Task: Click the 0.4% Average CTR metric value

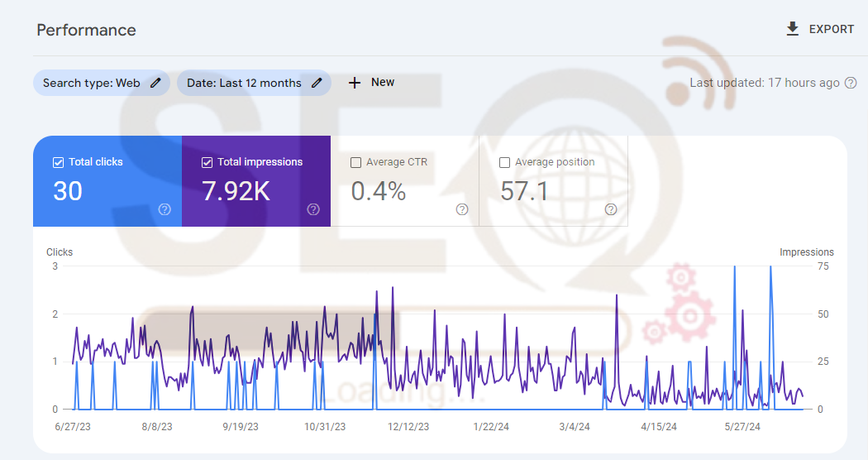Action: (379, 191)
